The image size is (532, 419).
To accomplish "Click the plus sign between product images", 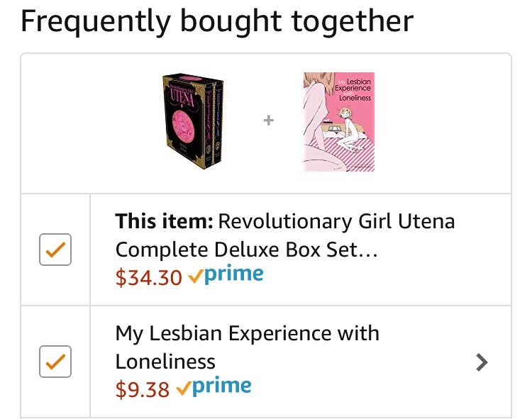I will (x=269, y=121).
